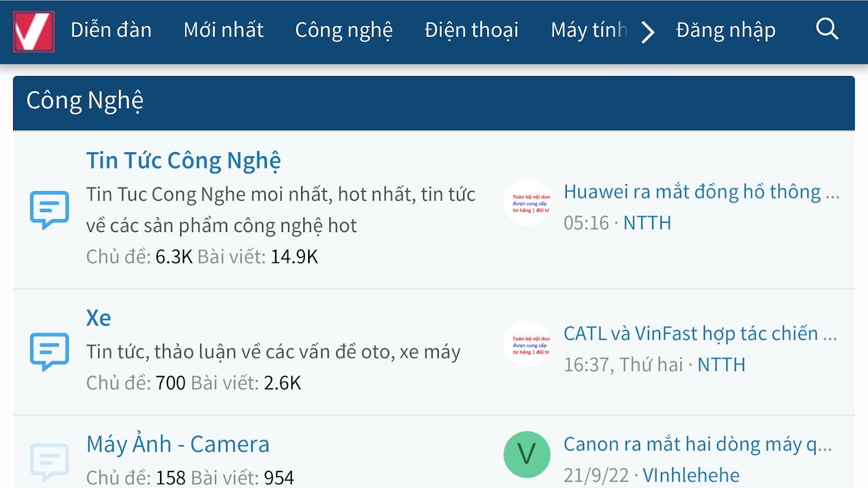Go to the Diễn đàn menu
The height and width of the screenshot is (488, 868).
click(x=111, y=30)
